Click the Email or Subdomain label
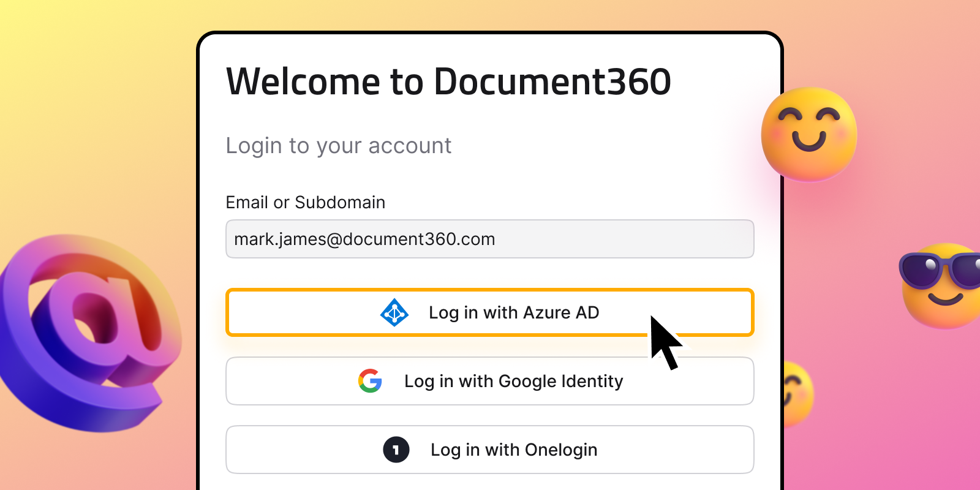This screenshot has height=490, width=980. pos(305,202)
